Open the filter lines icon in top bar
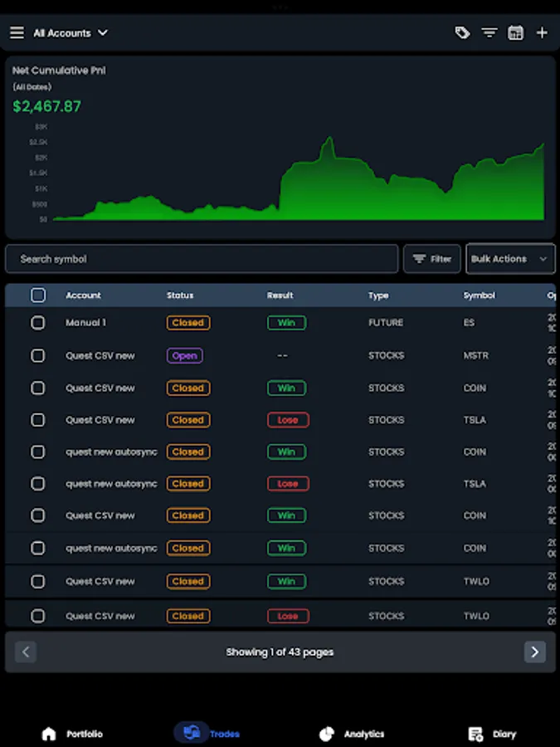This screenshot has height=747, width=560. [x=489, y=33]
